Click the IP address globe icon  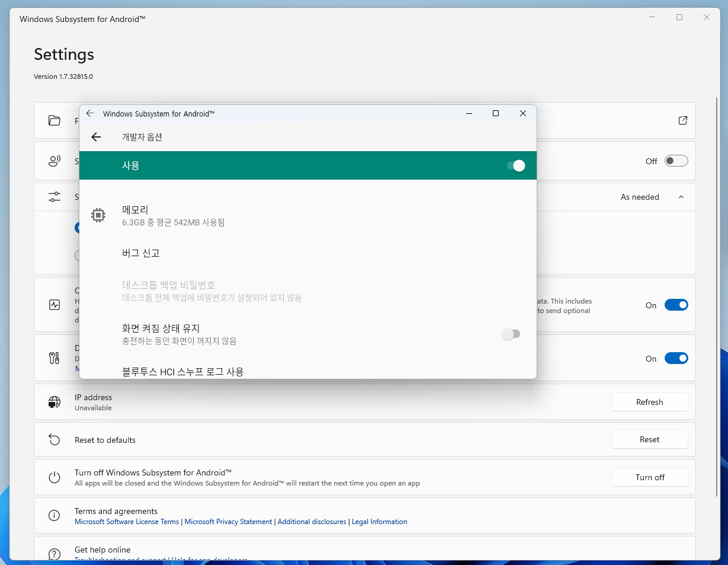point(54,402)
